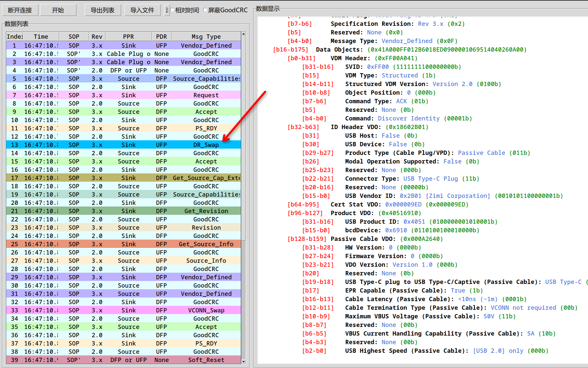Image resolution: width=588 pixels, height=368 pixels.
Task: Click the EPR Capable True line
Action: 393,291
